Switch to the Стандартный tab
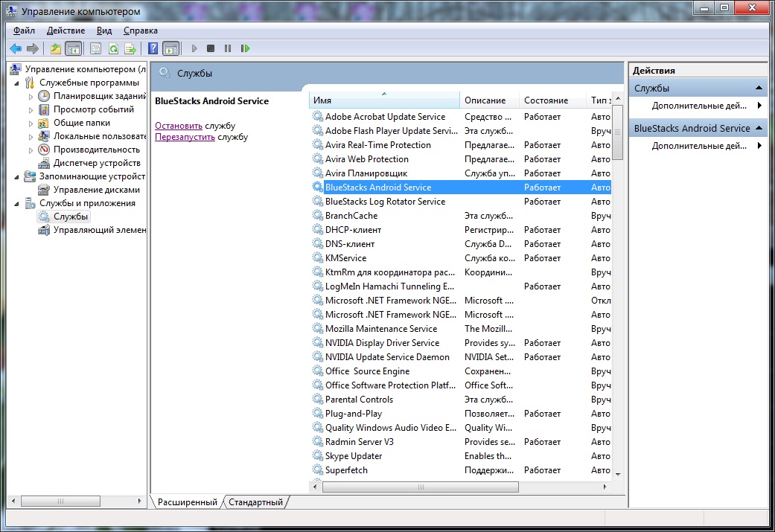The width and height of the screenshot is (775, 532). (255, 502)
